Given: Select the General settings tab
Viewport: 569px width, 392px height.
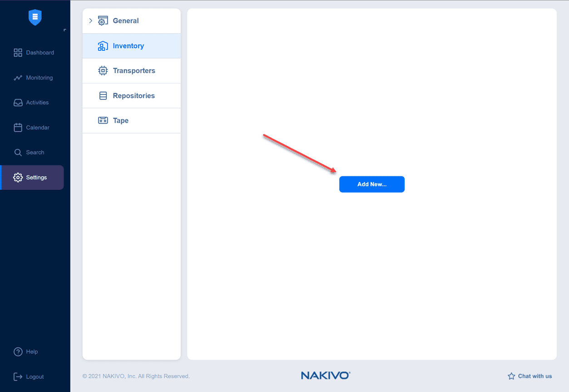Looking at the screenshot, I should (x=132, y=21).
